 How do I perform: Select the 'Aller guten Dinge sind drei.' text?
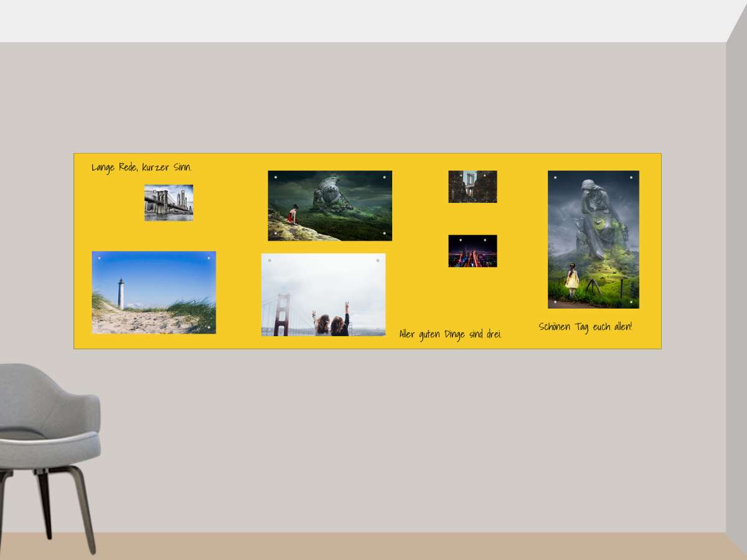[x=450, y=334]
